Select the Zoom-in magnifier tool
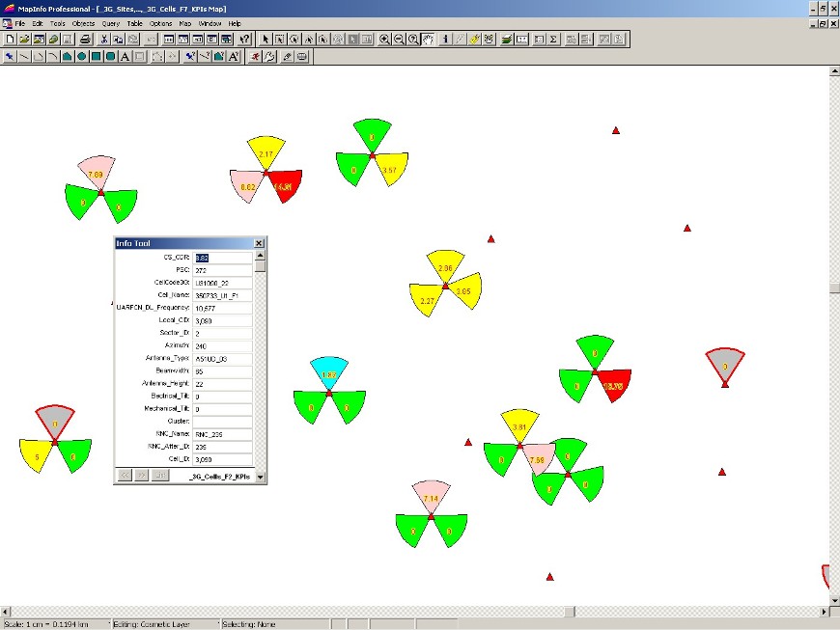 point(384,40)
